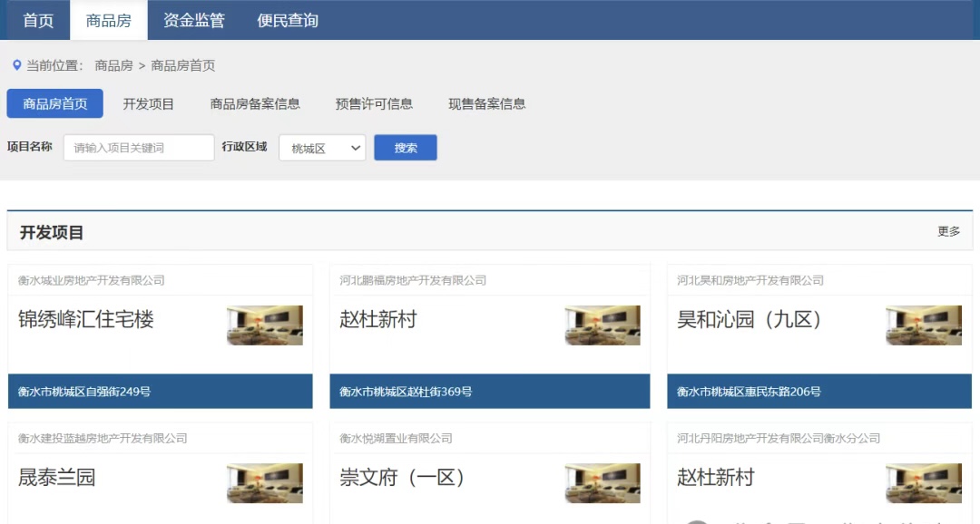Click the 商品房 breadcrumb link
Screen dimensions: 980x524
coord(113,65)
